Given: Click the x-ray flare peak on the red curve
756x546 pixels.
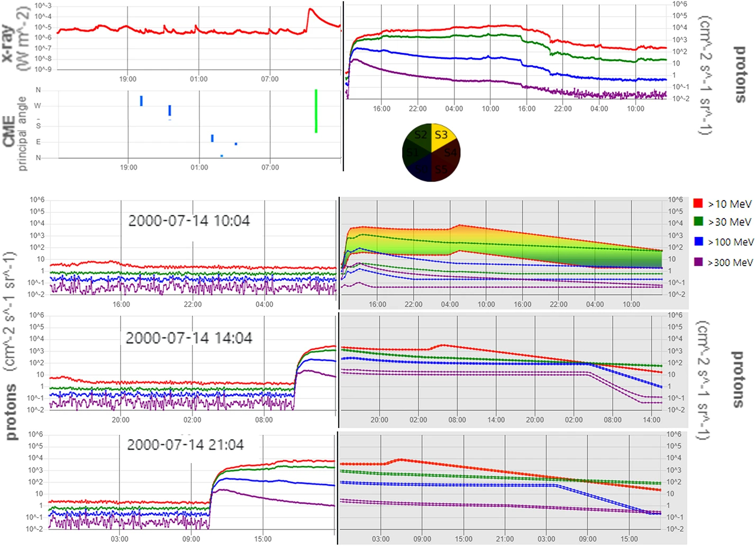Looking at the screenshot, I should point(311,9).
